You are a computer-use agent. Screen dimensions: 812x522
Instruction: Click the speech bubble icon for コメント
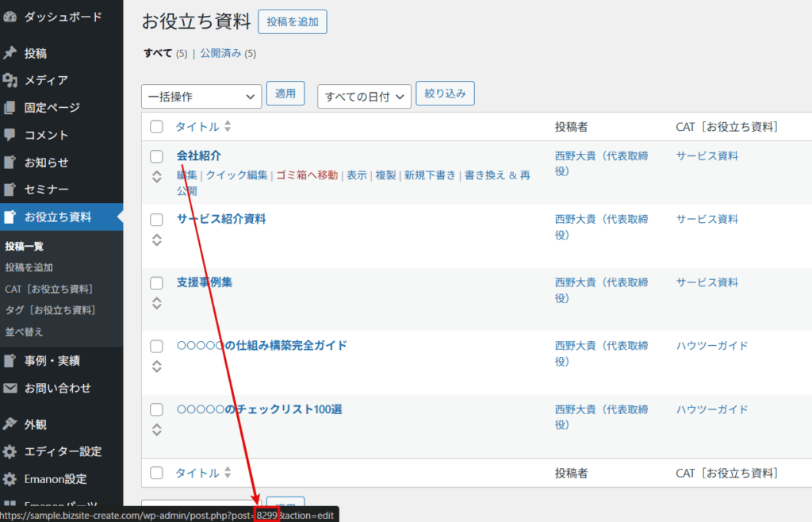click(10, 135)
